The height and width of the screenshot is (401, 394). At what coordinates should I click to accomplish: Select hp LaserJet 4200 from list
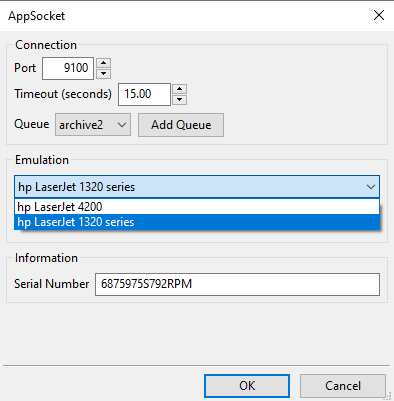[x=197, y=207]
